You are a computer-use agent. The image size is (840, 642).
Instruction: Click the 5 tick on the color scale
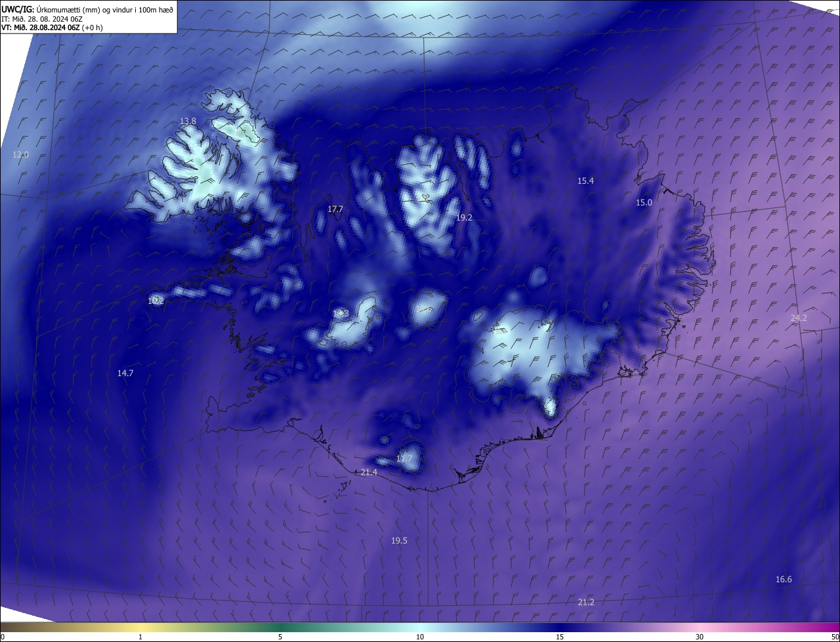click(280, 637)
